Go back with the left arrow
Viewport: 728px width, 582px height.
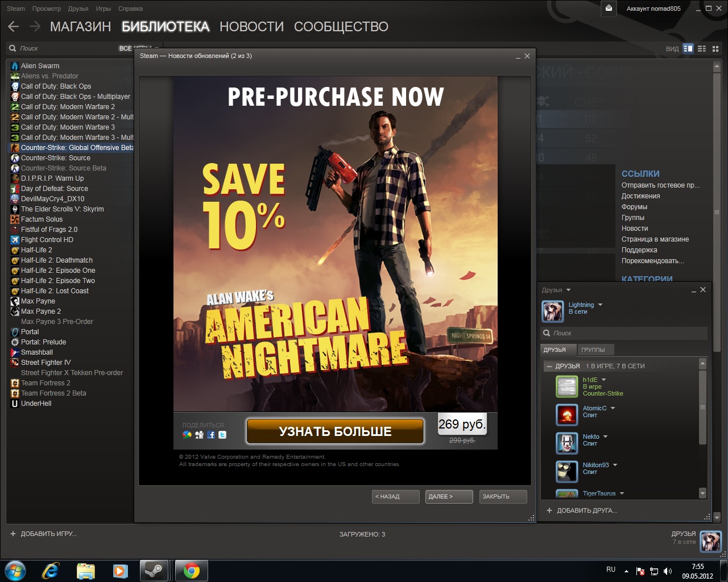click(x=14, y=26)
